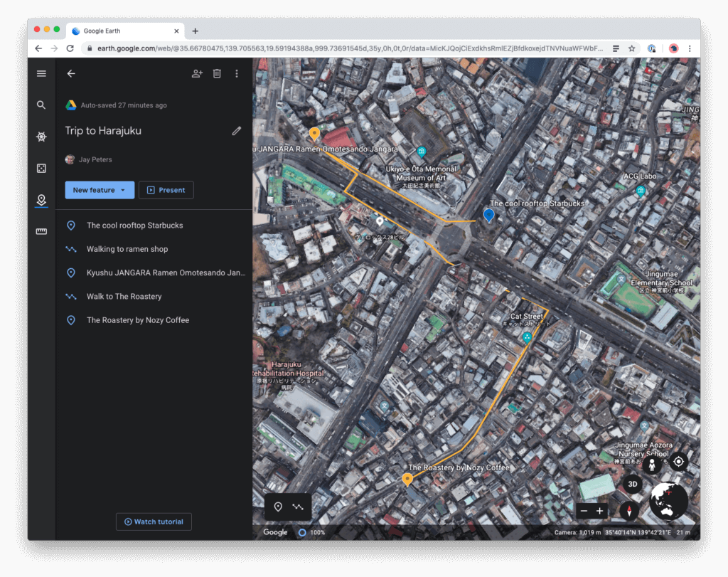This screenshot has height=577, width=728.
Task: Open the Projects icon in sidebar
Action: click(x=41, y=200)
